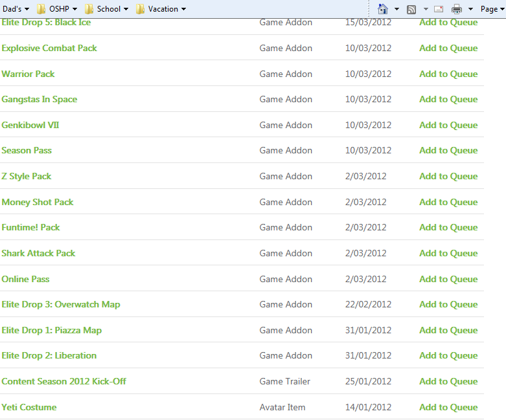Screen dimensions: 506x420
Task: Open the RSS feeds icon
Action: 411,9
